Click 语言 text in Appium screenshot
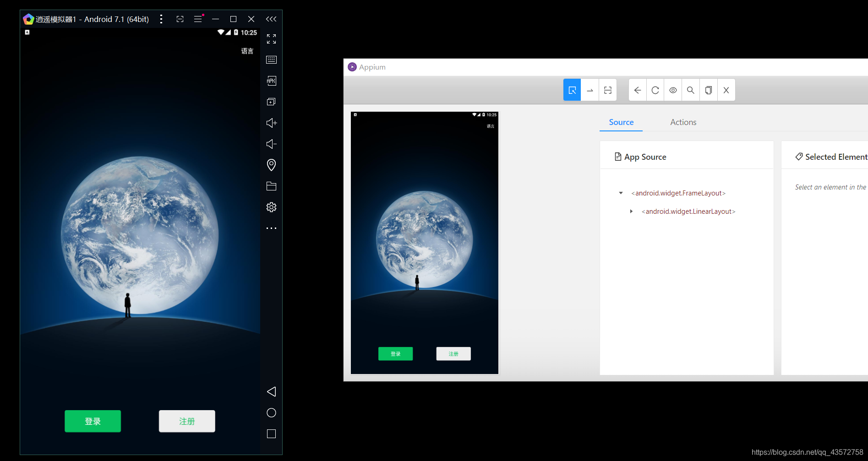Image resolution: width=868 pixels, height=461 pixels. 491,126
